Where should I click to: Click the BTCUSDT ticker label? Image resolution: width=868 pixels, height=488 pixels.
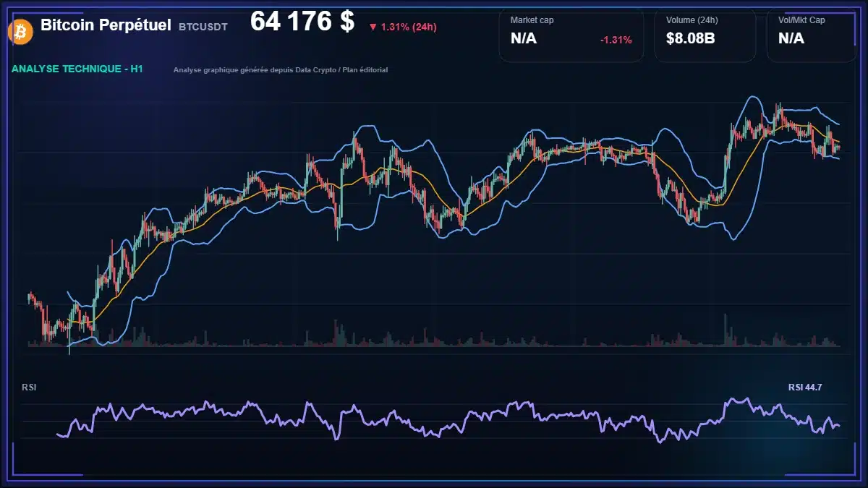pyautogui.click(x=203, y=27)
